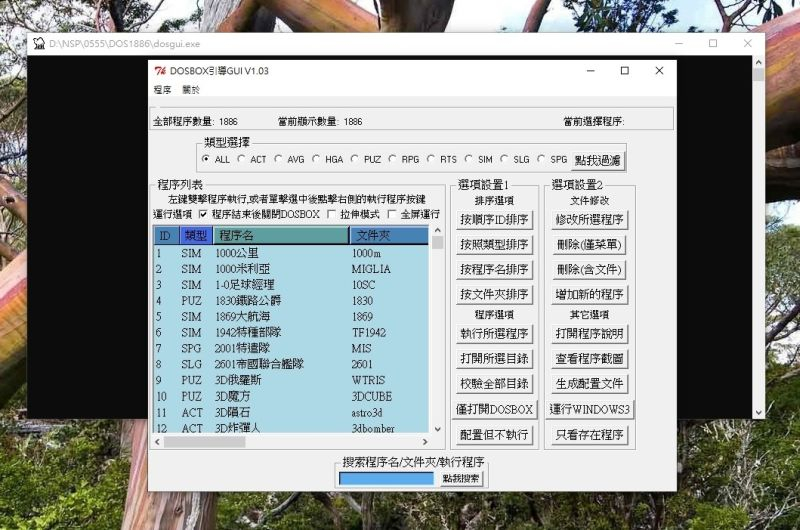Select list row 3D俄羅斯

pyautogui.click(x=291, y=380)
